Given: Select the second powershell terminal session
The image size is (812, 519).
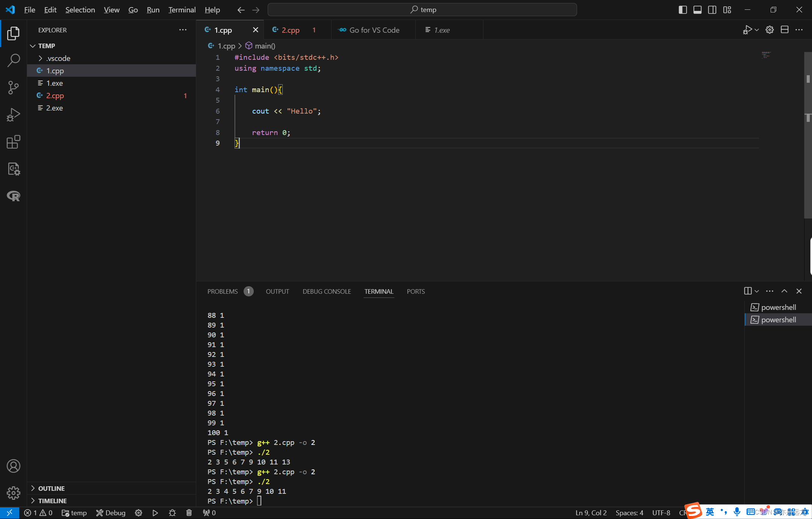Looking at the screenshot, I should [778, 320].
